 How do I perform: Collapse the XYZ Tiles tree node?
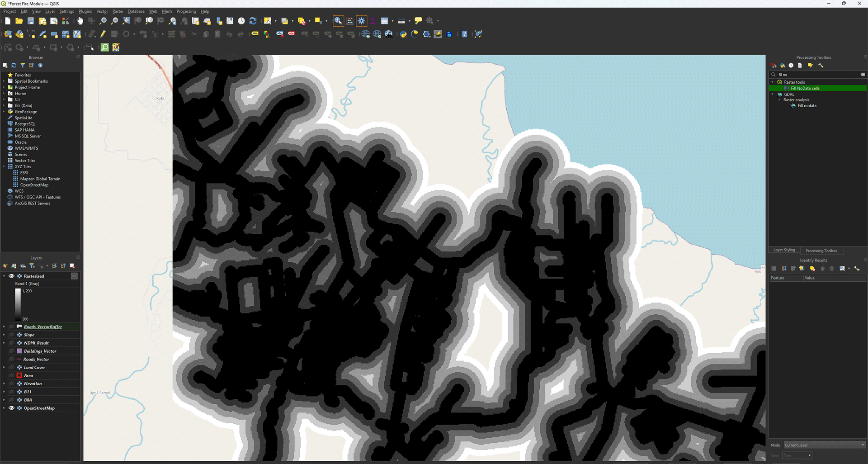4,166
